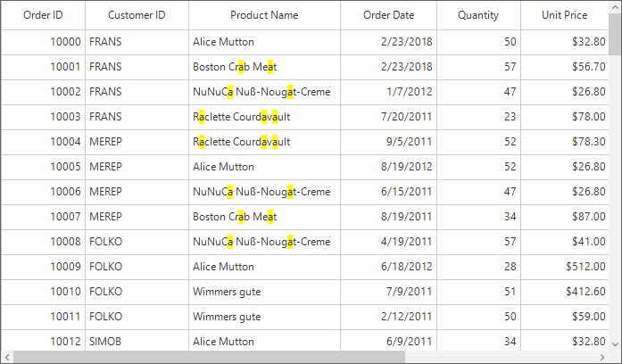Click Raclette Courdavault in order 10003 row

(241, 117)
